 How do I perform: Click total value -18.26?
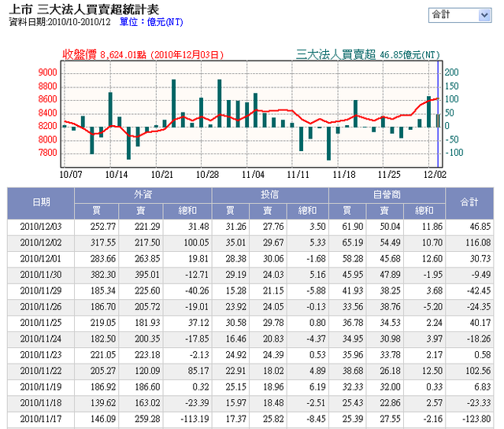click(479, 339)
